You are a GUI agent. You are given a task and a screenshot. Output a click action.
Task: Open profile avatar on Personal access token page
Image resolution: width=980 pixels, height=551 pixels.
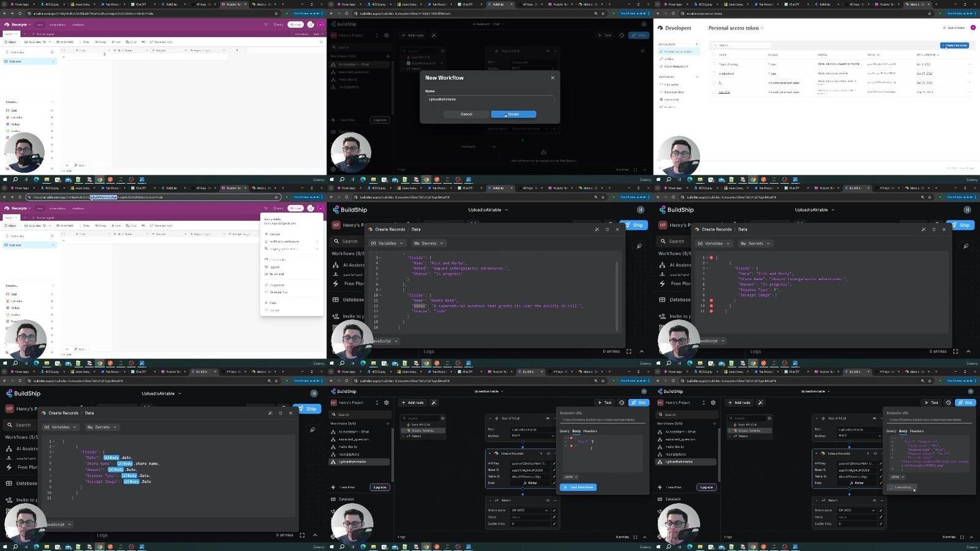pyautogui.click(x=973, y=28)
